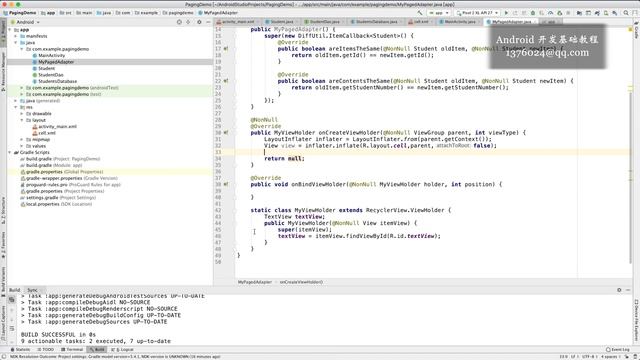Switch to cell.xml editor tab
The width and height of the screenshot is (640, 360).
(421, 22)
